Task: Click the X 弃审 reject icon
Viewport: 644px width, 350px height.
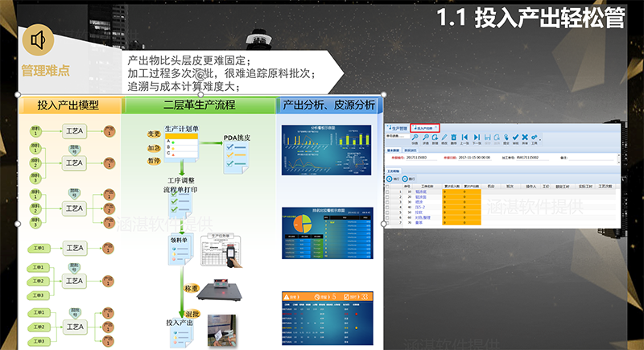Action: tap(526, 138)
